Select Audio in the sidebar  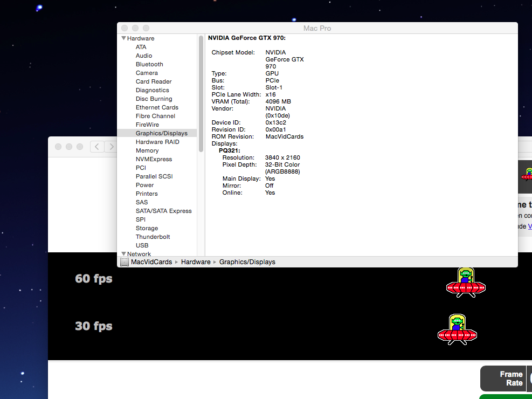coord(144,56)
